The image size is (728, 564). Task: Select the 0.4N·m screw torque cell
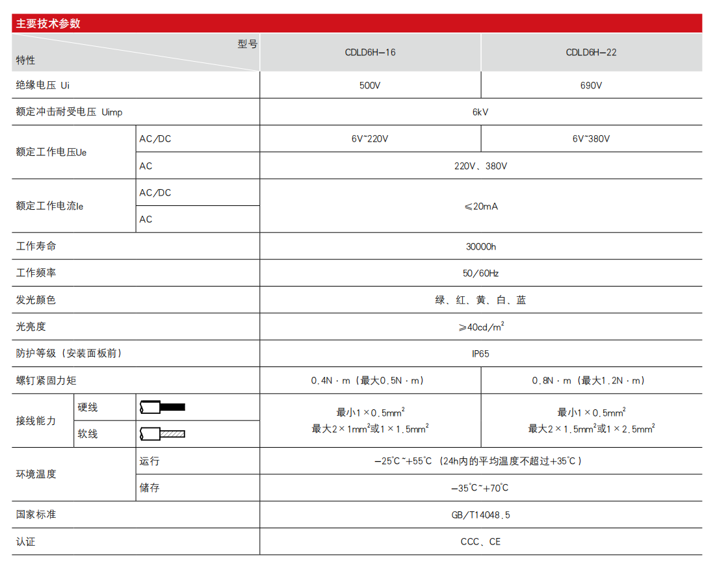point(370,381)
